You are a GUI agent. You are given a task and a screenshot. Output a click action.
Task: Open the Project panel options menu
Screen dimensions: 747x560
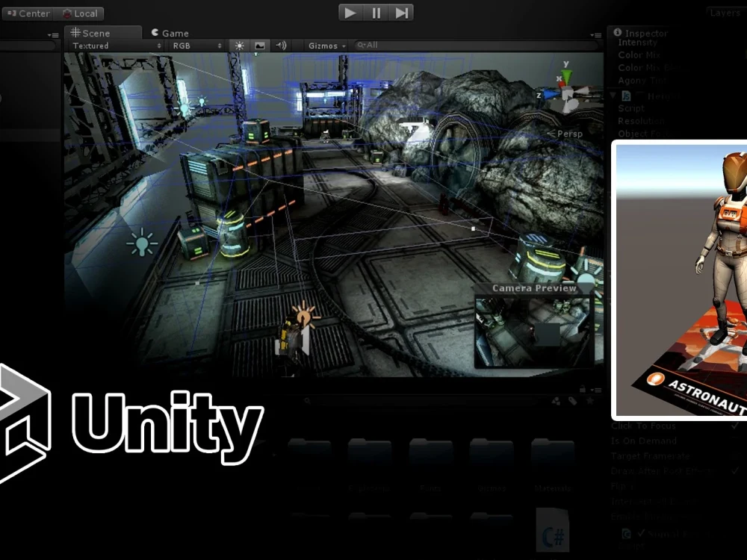595,390
